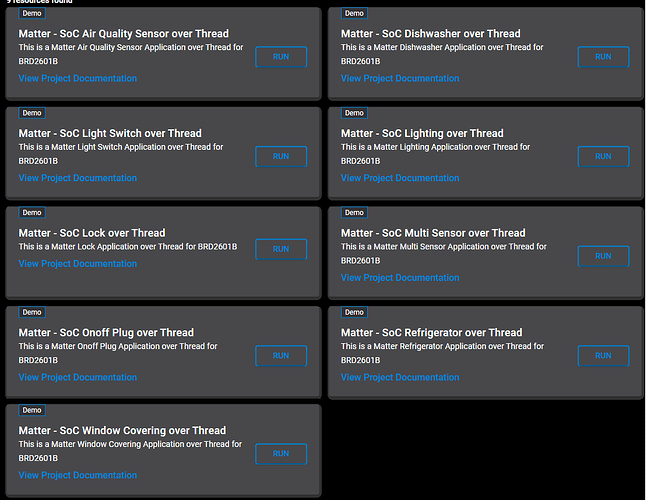Run the Air Quality Sensor demo
The width and height of the screenshot is (646, 500).
point(281,57)
